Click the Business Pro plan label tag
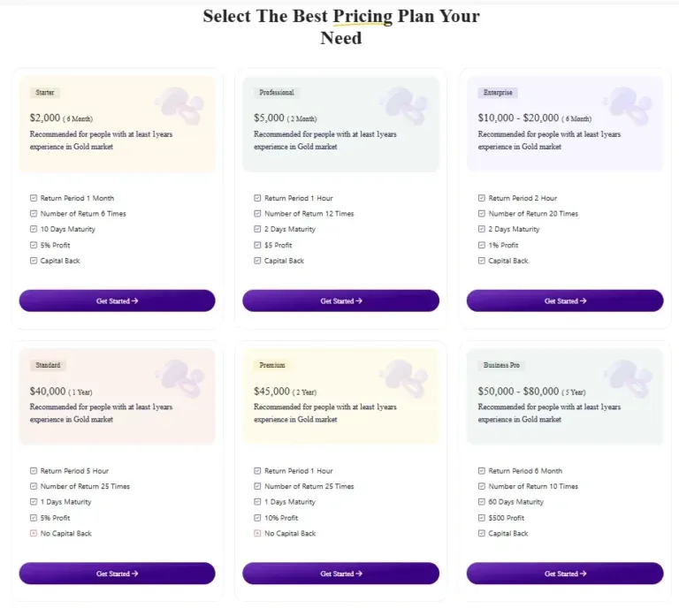The height and width of the screenshot is (616, 679). pyautogui.click(x=503, y=365)
